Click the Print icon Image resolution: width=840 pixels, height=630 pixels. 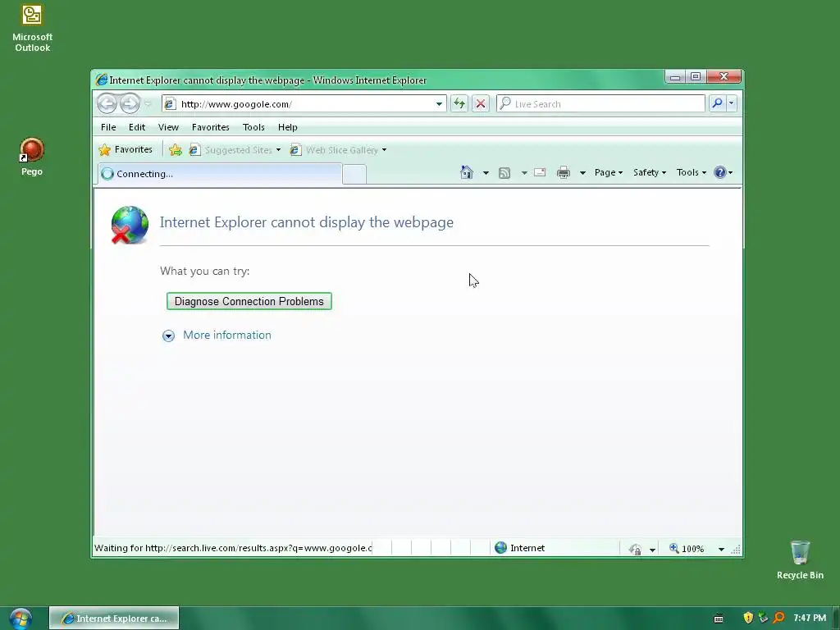[563, 172]
